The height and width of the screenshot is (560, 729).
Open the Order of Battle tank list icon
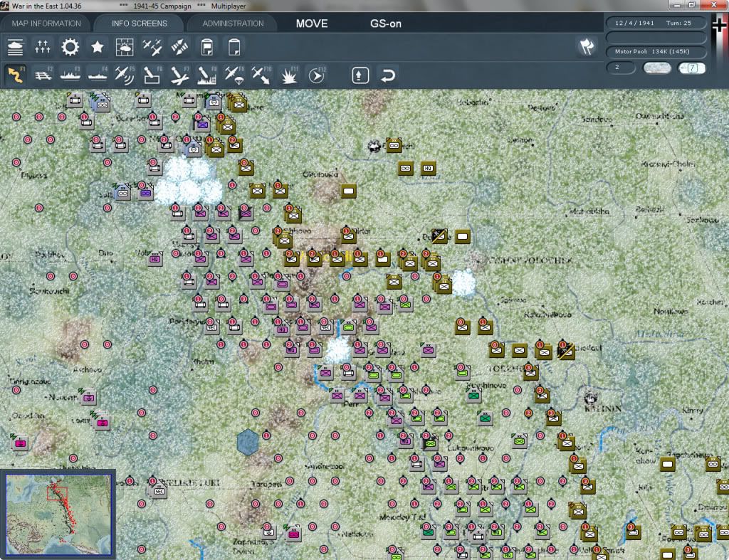(16, 48)
